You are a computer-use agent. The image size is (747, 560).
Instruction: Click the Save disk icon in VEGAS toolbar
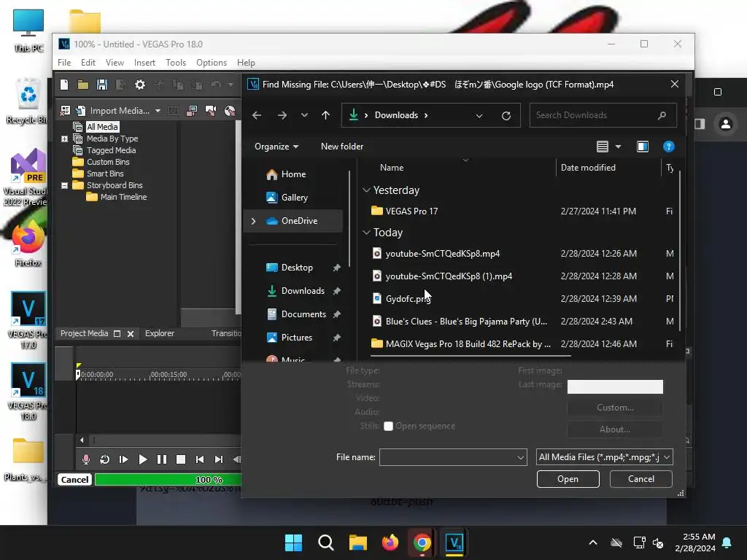(x=102, y=85)
